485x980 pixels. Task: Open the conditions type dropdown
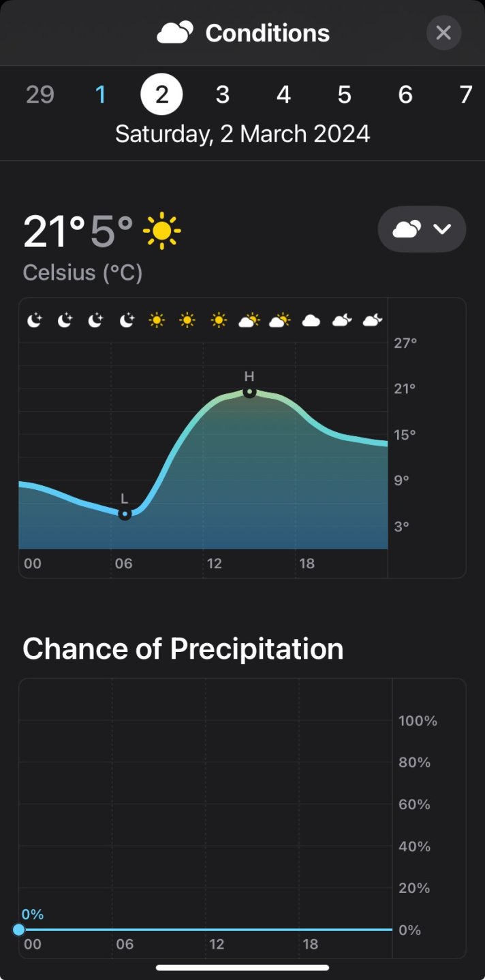[x=422, y=229]
